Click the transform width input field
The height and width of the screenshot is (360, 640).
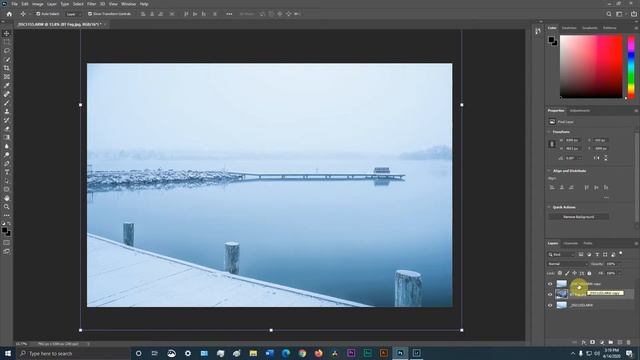[572, 140]
